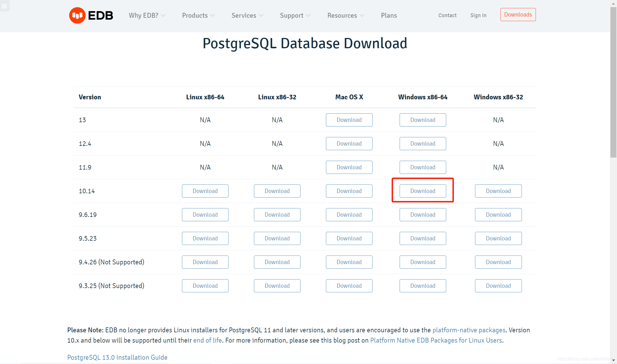Download version 12.4 for Mac OS X

coord(349,144)
